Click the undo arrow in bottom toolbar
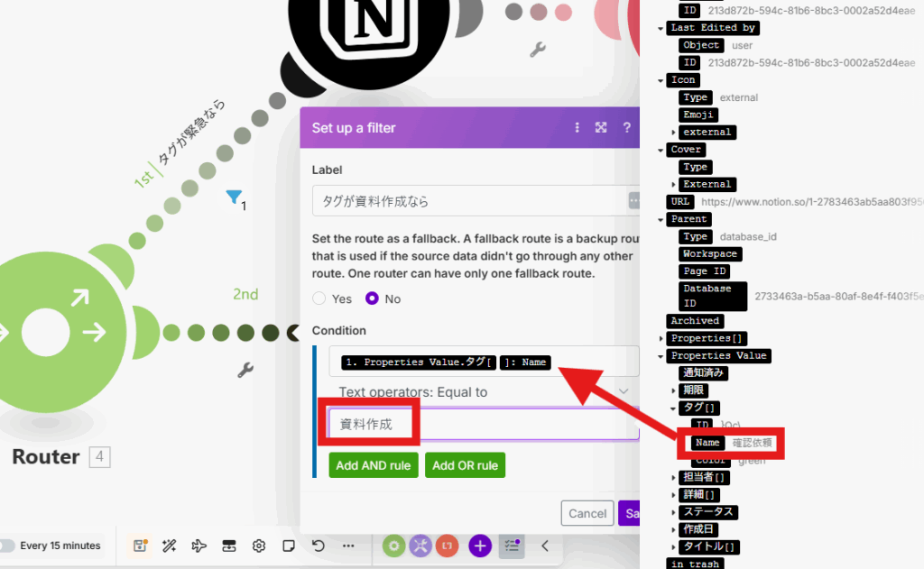 point(318,546)
